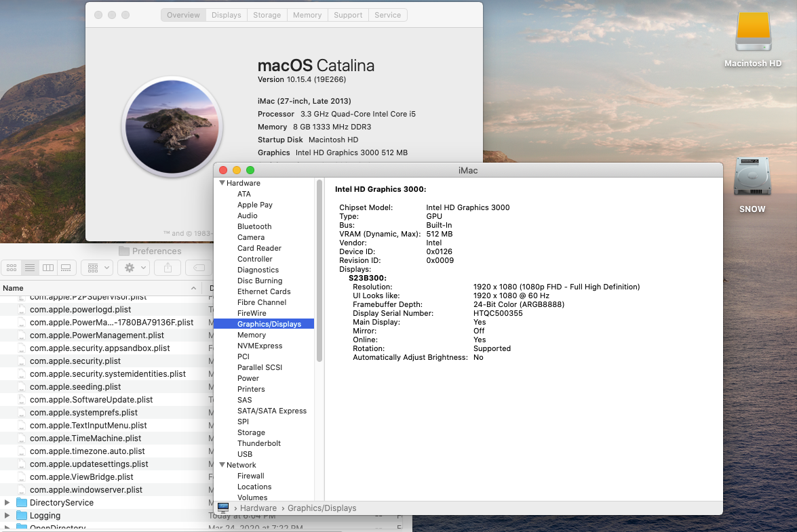The image size is (797, 532).
Task: Select PCI in sidebar
Action: [x=243, y=356]
